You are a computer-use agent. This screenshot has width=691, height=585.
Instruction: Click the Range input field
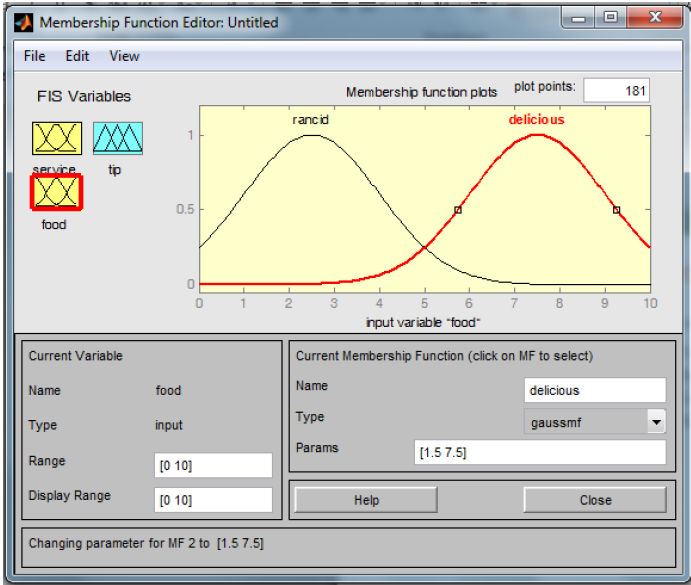coord(213,465)
